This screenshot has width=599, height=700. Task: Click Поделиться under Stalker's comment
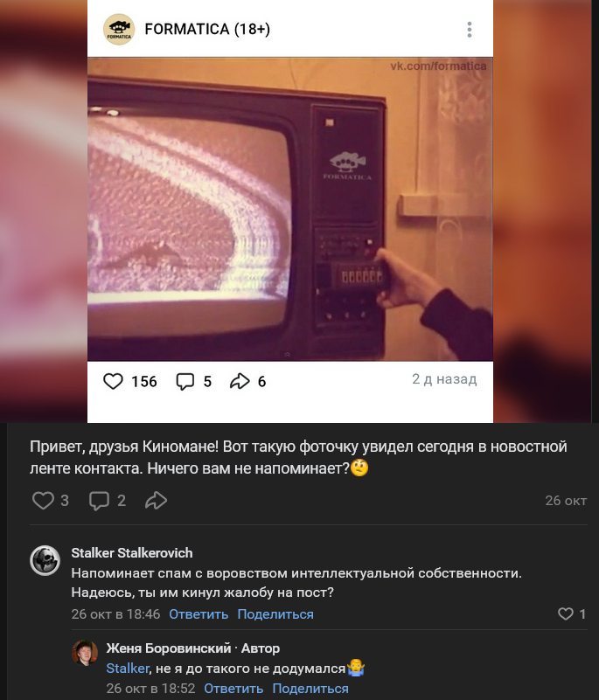[275, 614]
